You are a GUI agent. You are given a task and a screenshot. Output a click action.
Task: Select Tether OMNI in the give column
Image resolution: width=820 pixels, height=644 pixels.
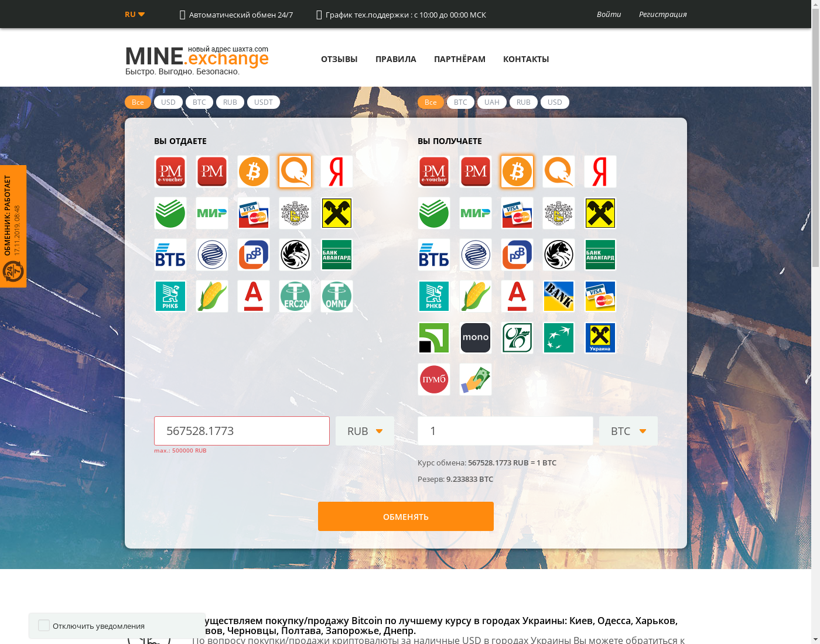click(x=337, y=296)
